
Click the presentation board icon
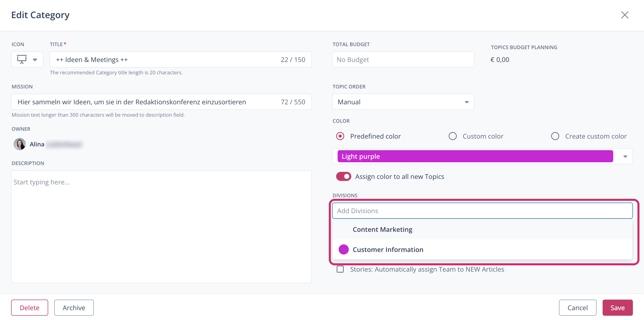pos(22,59)
